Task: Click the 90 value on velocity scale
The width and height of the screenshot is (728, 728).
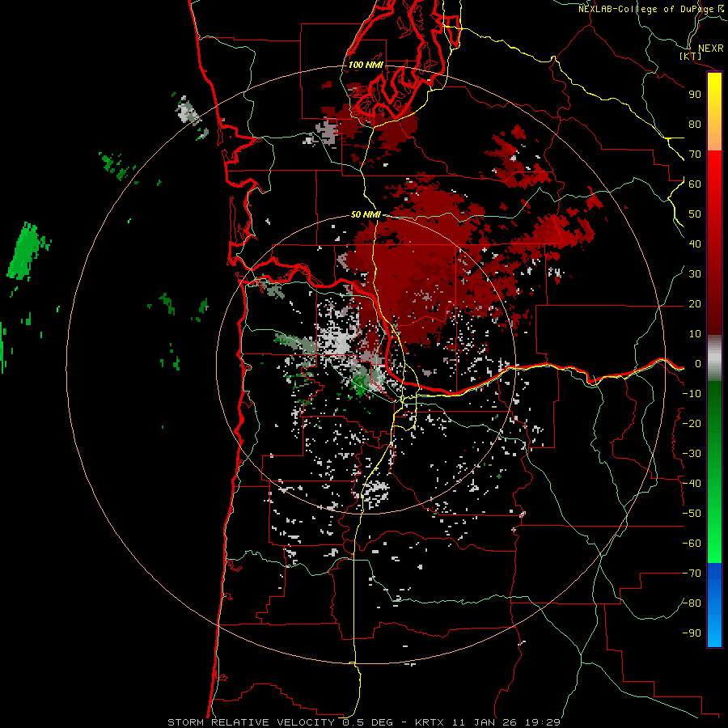Action: coord(695,95)
